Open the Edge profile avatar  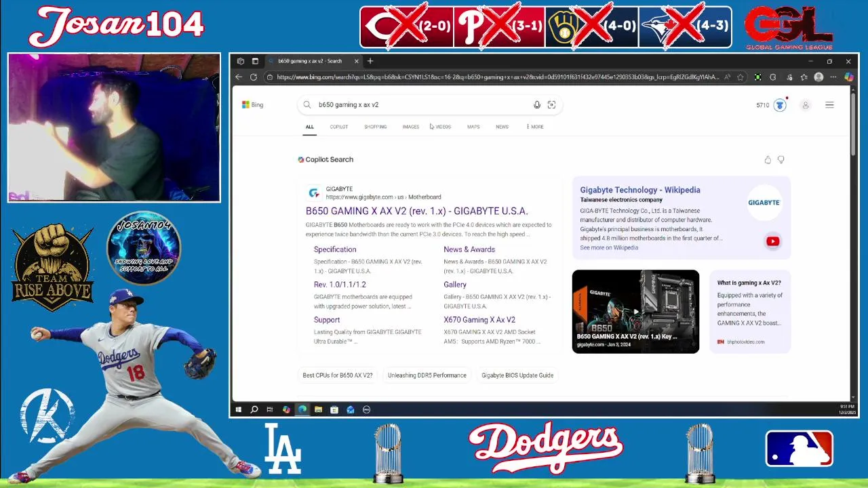coord(818,77)
